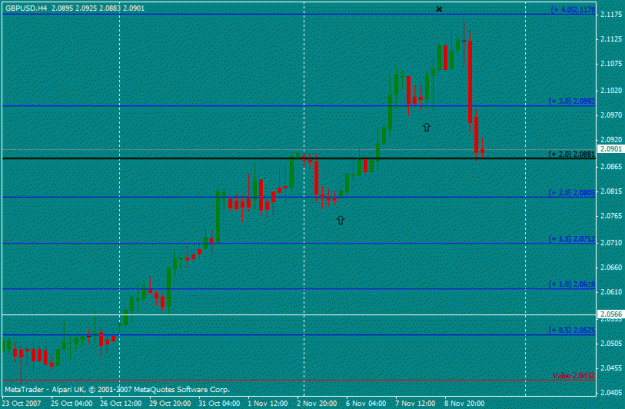Click the blue (+ 2.0) 2.0805 level label
Viewport: 625px width, 409px height.
click(x=572, y=193)
